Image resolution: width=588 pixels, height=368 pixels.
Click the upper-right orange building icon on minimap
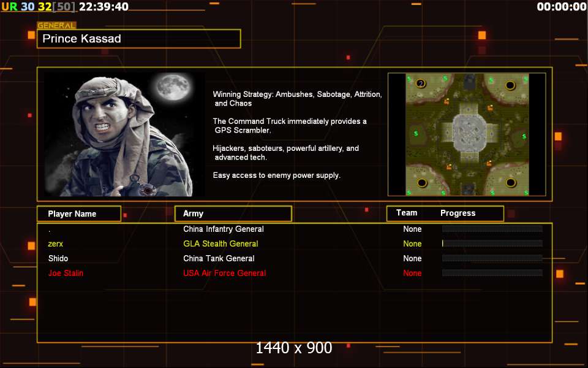click(x=490, y=108)
